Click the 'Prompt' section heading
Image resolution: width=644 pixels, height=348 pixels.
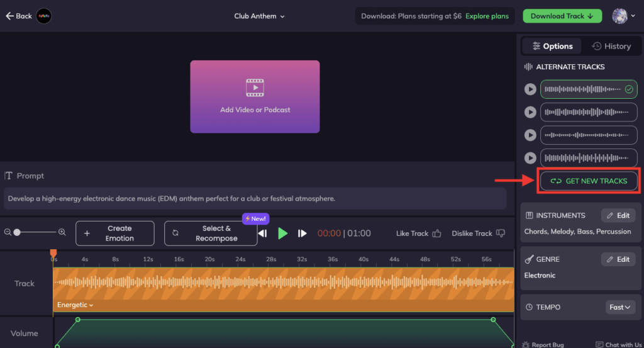[x=30, y=176]
